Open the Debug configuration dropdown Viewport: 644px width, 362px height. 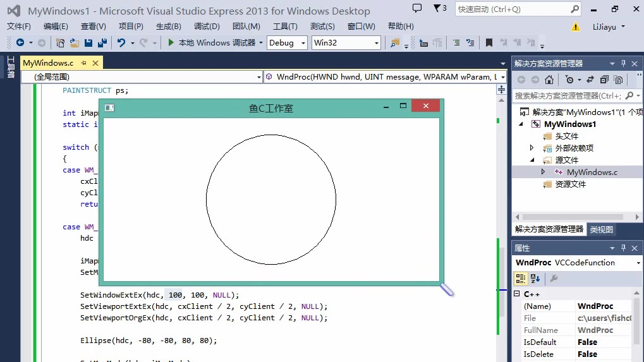pyautogui.click(x=303, y=43)
